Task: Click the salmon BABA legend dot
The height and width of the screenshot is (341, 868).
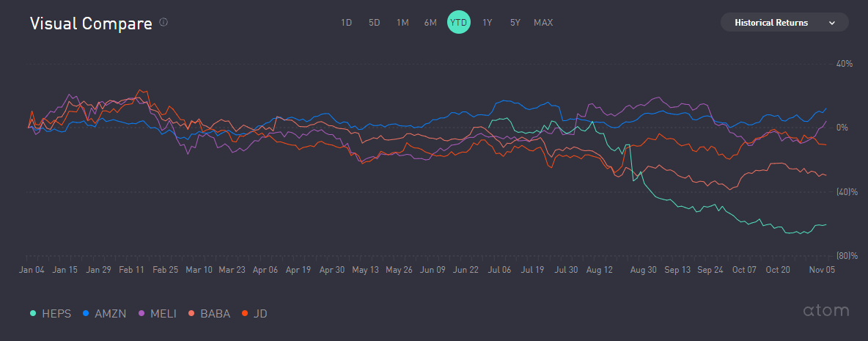Action: pyautogui.click(x=191, y=314)
